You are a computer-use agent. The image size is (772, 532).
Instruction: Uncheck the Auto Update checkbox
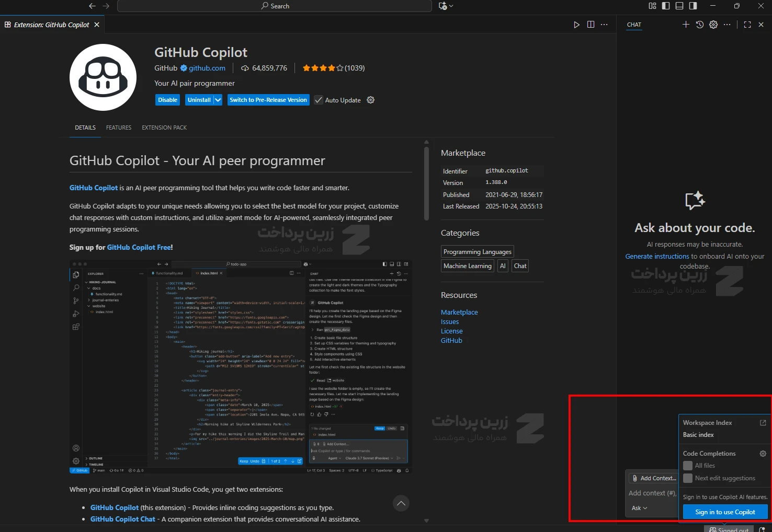pos(319,100)
